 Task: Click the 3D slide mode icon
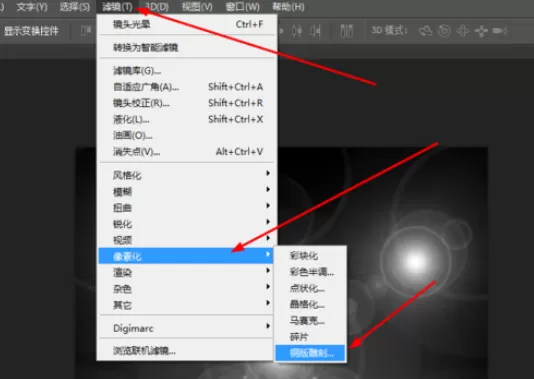(481, 31)
